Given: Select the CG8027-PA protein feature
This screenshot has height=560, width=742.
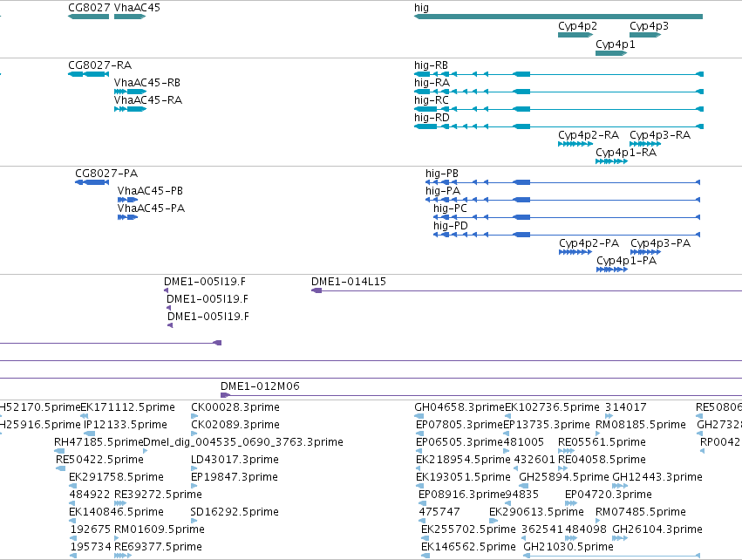Looking at the screenshot, I should tap(106, 174).
